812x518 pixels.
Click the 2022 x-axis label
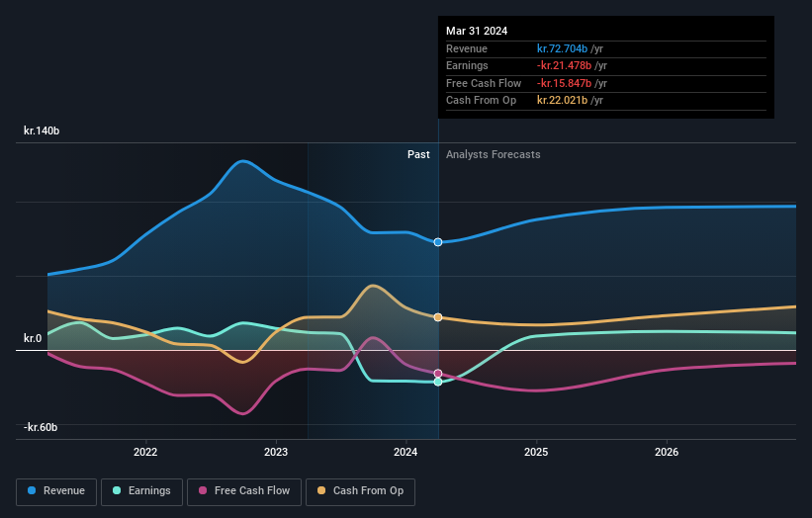(145, 452)
